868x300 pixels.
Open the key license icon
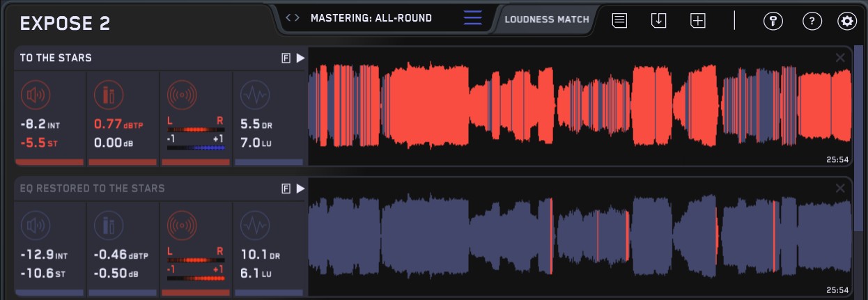point(773,21)
